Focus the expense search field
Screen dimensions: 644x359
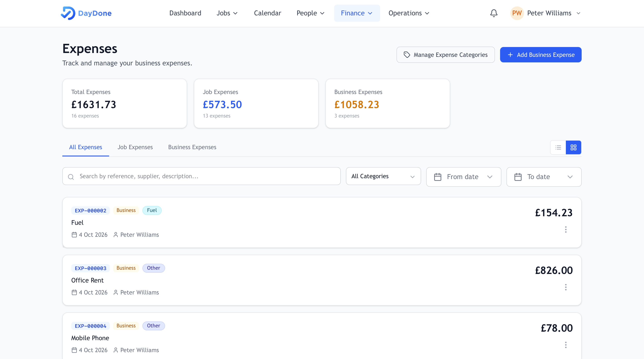pos(201,176)
